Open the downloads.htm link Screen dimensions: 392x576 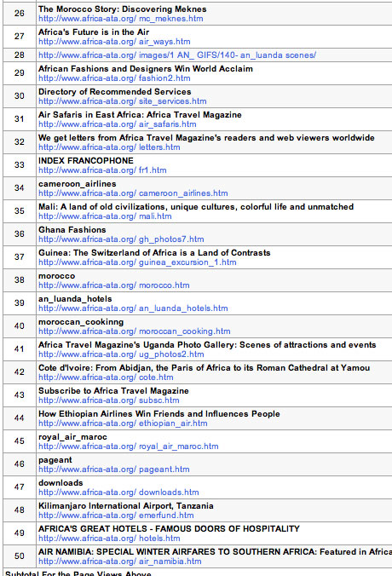click(118, 492)
